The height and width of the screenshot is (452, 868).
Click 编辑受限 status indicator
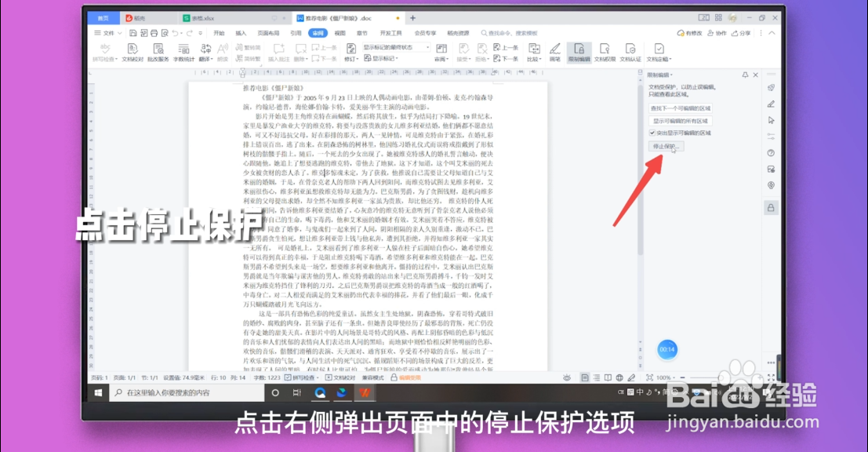(x=406, y=377)
